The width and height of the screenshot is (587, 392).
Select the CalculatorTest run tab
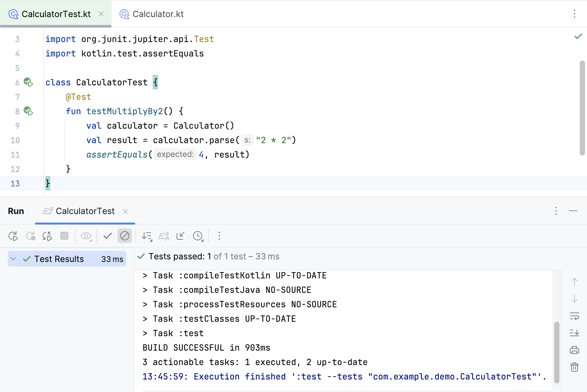(x=85, y=211)
